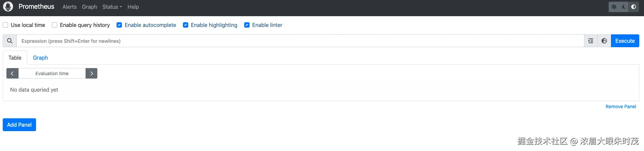The image size is (644, 151).
Task: Select the browser-preferred theme contrast icon
Action: [x=634, y=7]
